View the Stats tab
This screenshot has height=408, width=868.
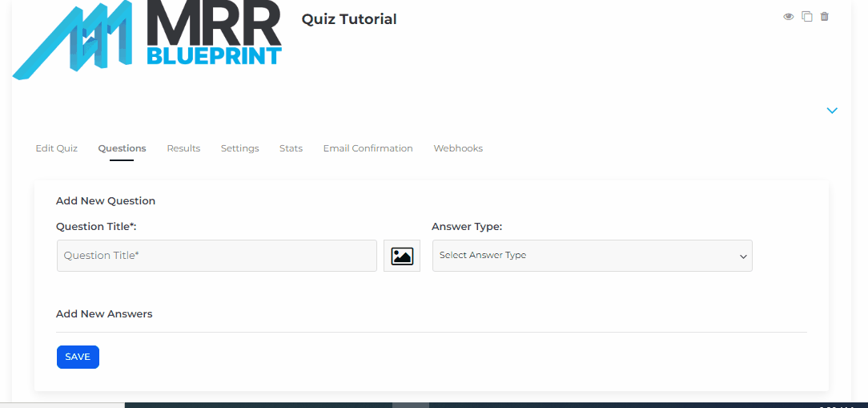pos(291,148)
